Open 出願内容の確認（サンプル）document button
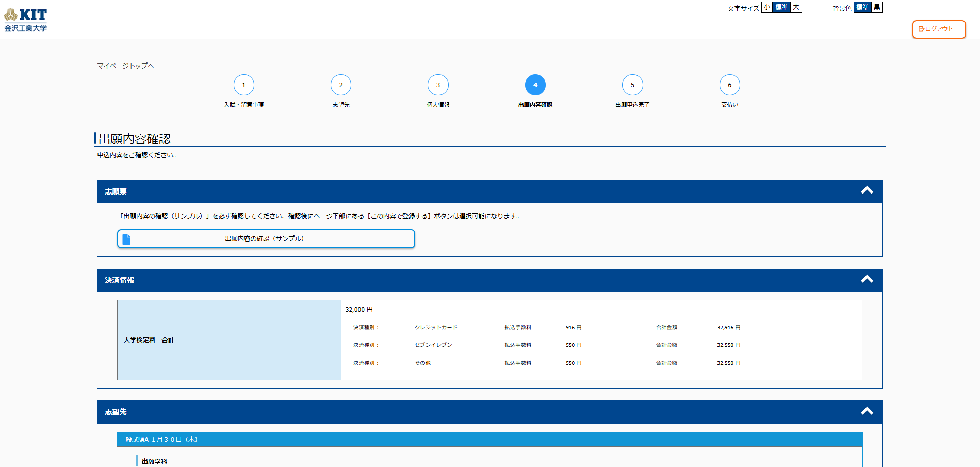 [266, 239]
